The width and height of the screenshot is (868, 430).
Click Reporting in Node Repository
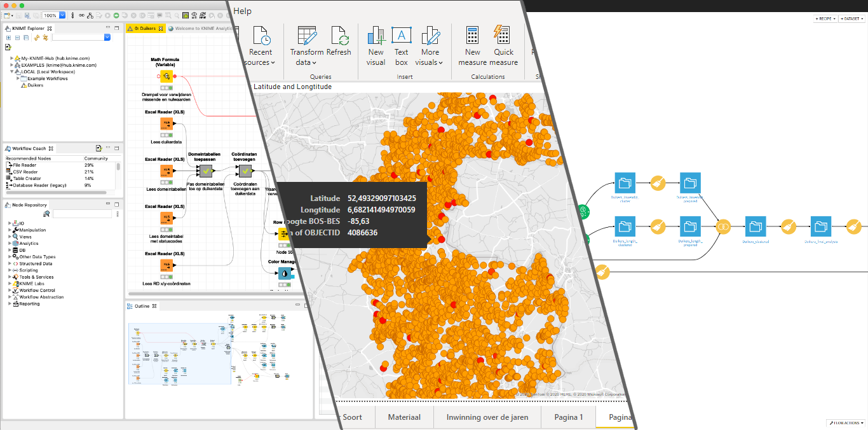click(29, 303)
